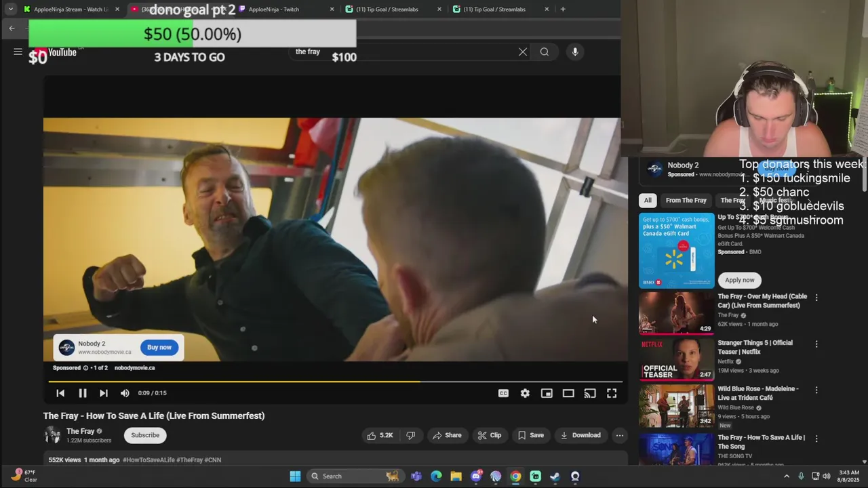This screenshot has width=868, height=488.
Task: Open the browser tab search dropdown
Action: click(x=10, y=9)
